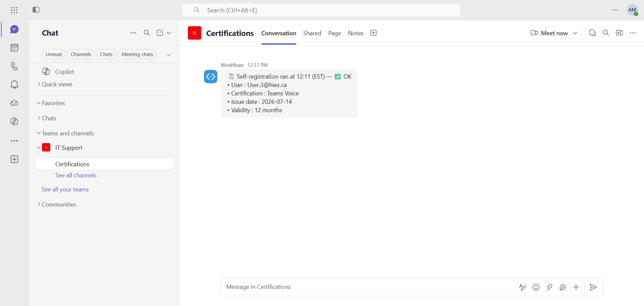Open the IT Support team icon

tap(46, 147)
